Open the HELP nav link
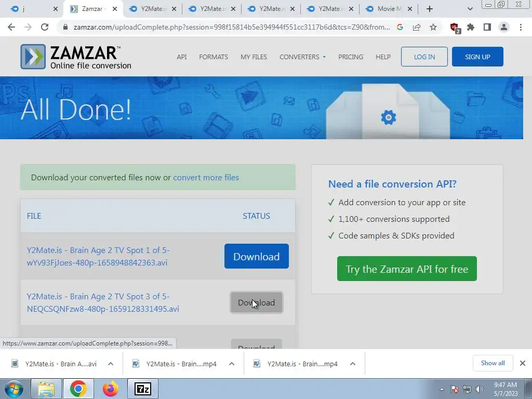The height and width of the screenshot is (399, 532). (383, 57)
